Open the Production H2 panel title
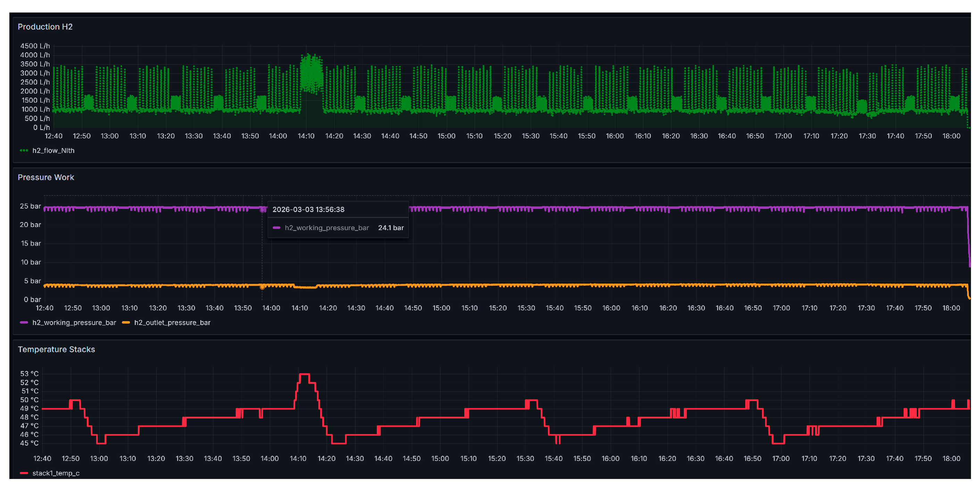The image size is (980, 488). 45,27
